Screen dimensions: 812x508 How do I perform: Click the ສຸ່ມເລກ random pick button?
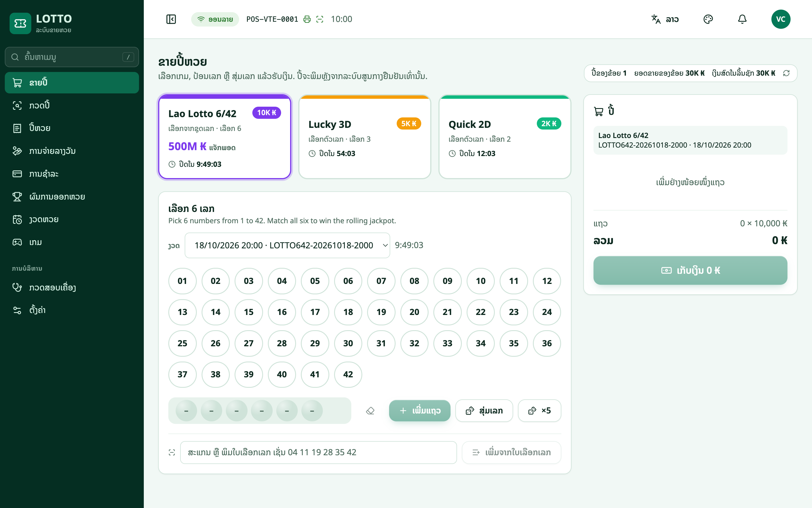484,411
